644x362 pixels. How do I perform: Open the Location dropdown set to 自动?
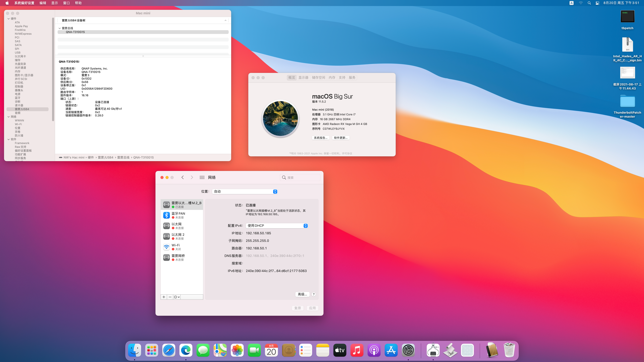coord(245,191)
